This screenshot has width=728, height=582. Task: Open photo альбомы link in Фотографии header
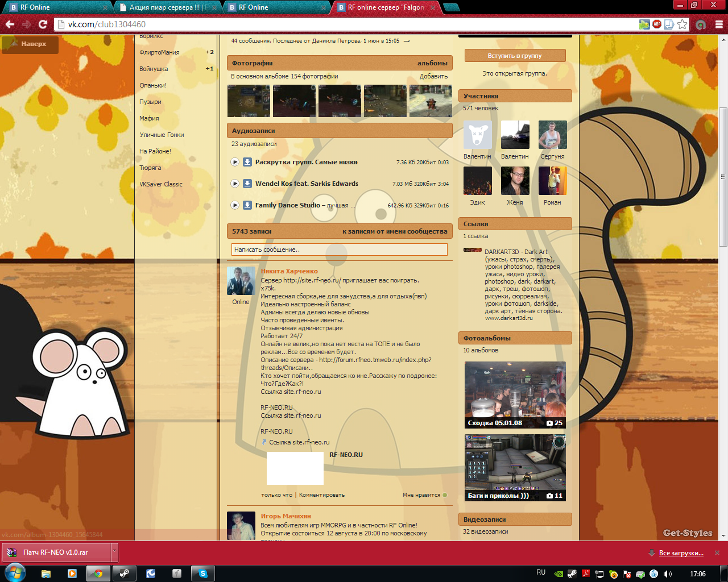tap(432, 63)
